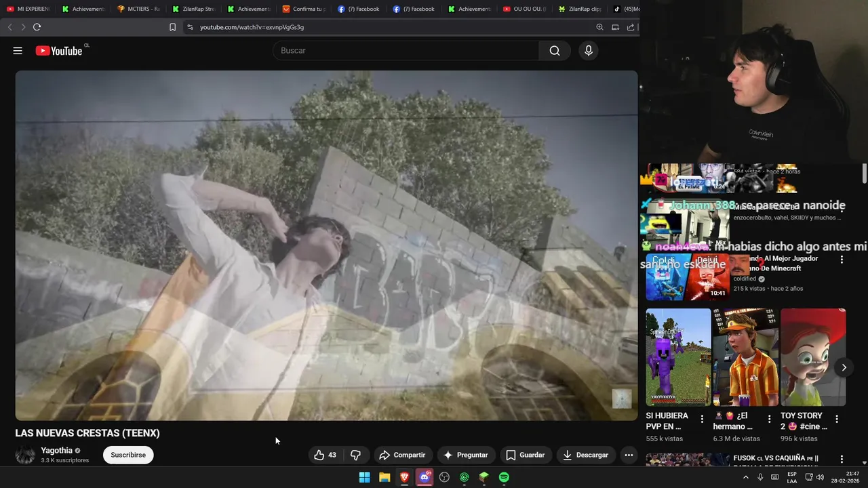Switch to Confirma tu tab
The height and width of the screenshot is (488, 868).
(x=304, y=9)
